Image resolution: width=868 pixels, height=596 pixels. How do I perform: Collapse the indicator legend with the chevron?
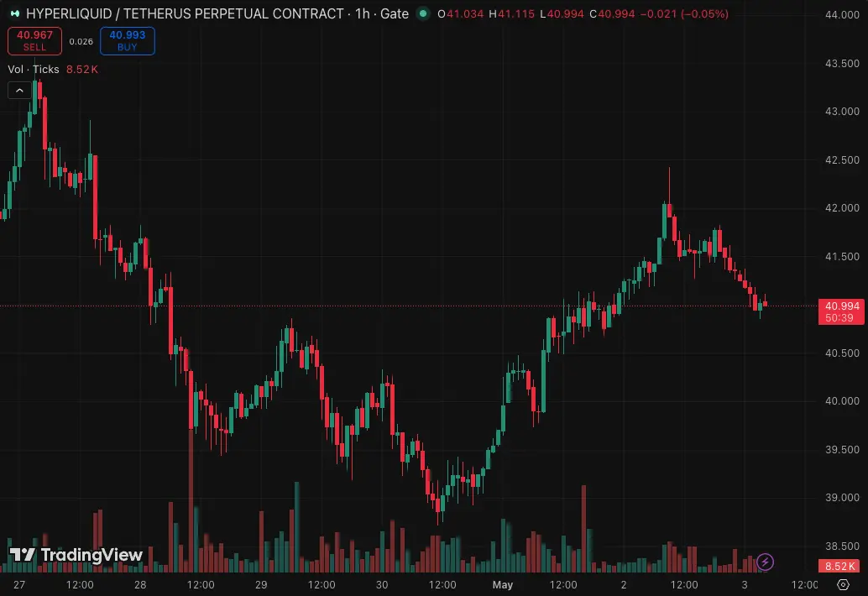(19, 90)
